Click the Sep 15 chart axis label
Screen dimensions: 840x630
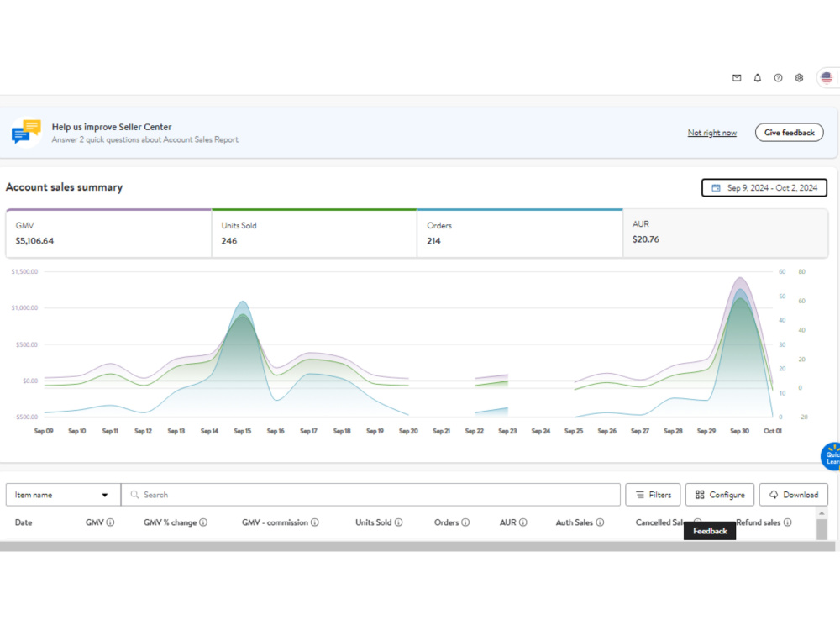click(x=242, y=431)
